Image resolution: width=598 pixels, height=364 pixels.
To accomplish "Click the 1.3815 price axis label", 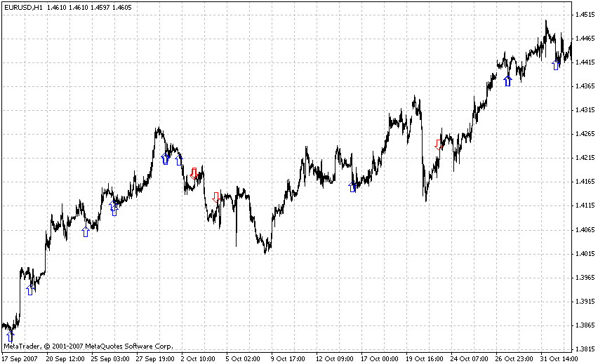I will (x=585, y=349).
